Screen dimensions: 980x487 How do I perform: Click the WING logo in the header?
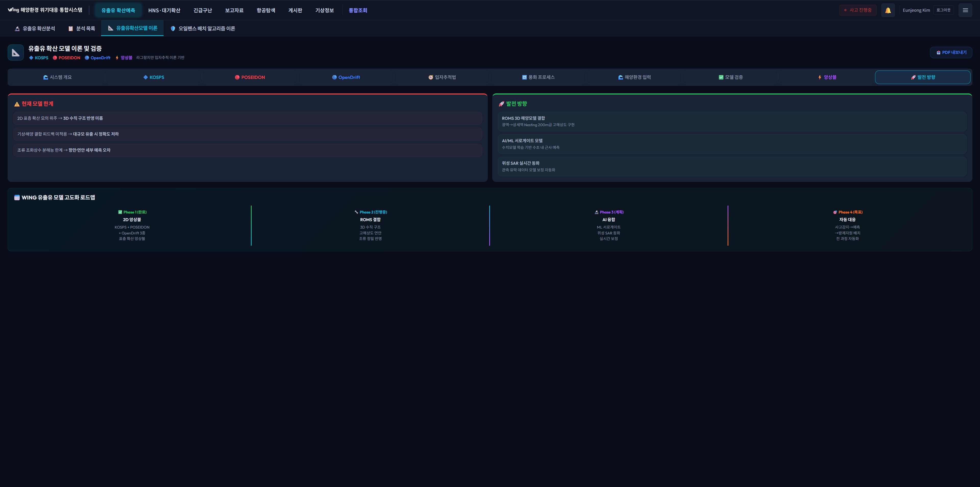13,10
